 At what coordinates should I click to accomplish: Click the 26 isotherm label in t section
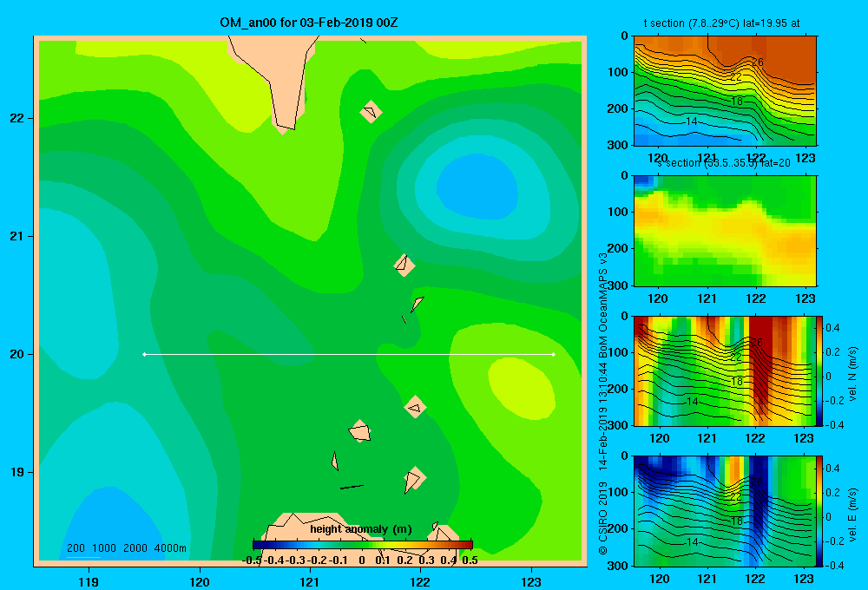tap(757, 62)
